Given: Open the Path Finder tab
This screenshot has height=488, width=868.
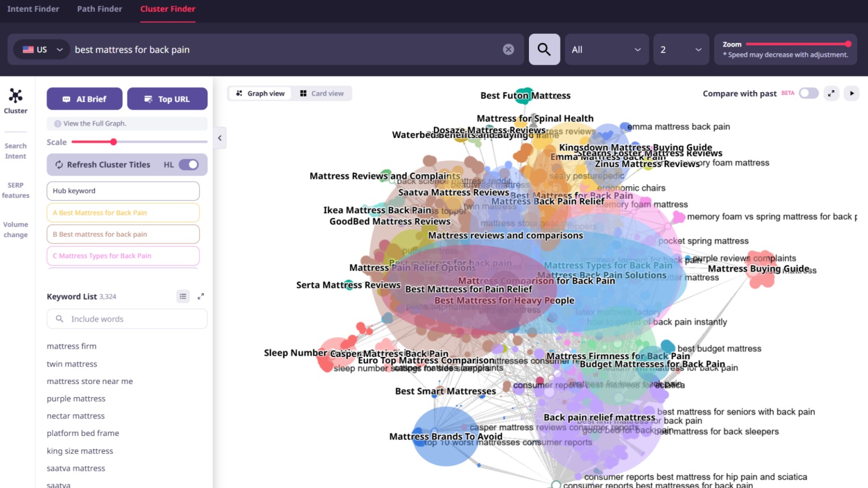Looking at the screenshot, I should [99, 8].
